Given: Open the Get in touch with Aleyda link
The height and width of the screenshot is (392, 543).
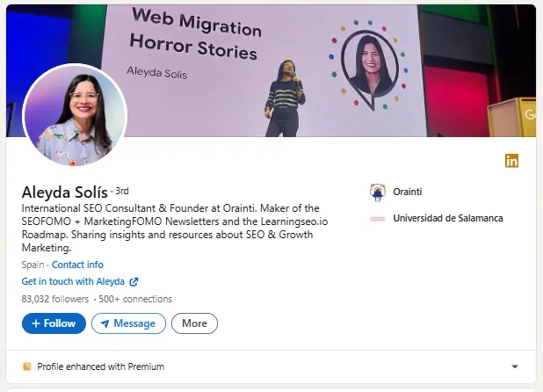Looking at the screenshot, I should [74, 282].
